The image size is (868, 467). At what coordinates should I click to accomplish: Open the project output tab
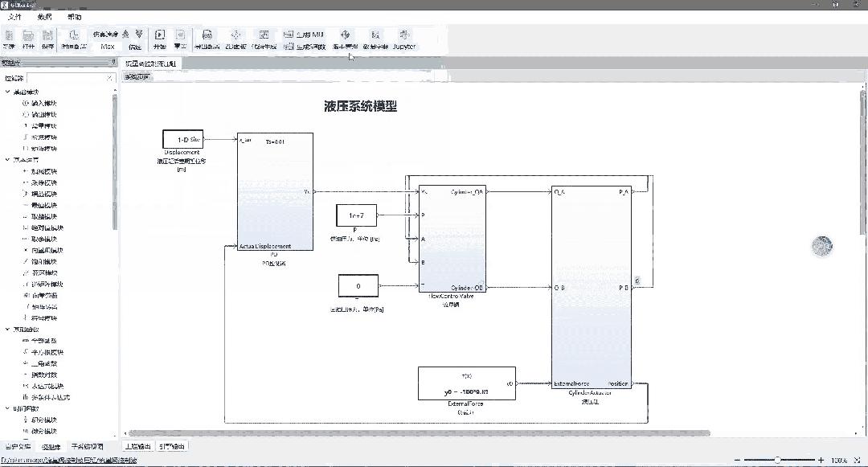tap(137, 446)
